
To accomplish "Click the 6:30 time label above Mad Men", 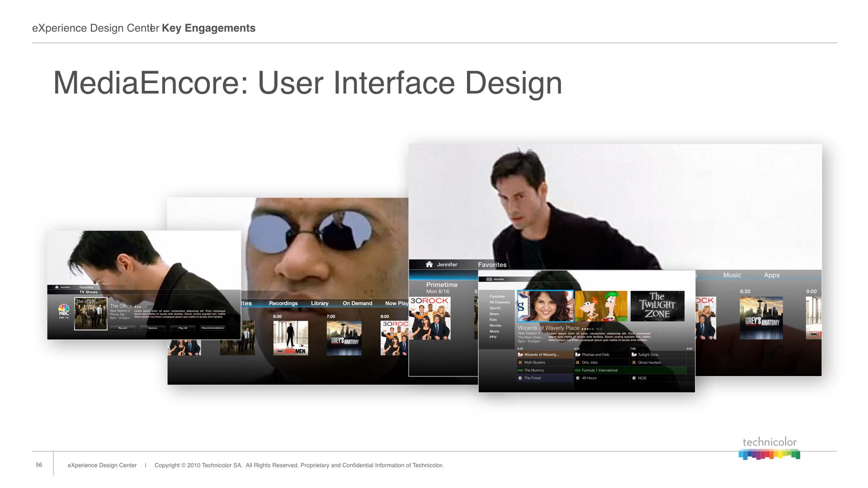I will point(277,316).
